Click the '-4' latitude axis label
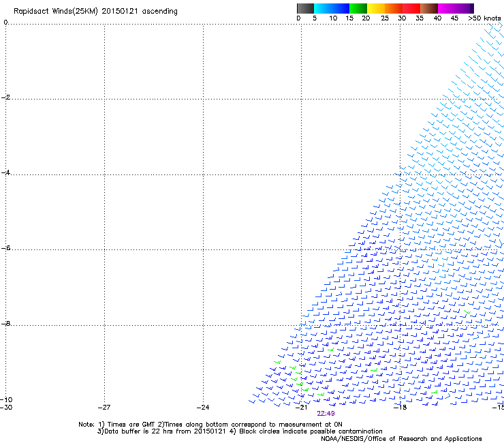This screenshot has width=504, height=443. (x=5, y=172)
